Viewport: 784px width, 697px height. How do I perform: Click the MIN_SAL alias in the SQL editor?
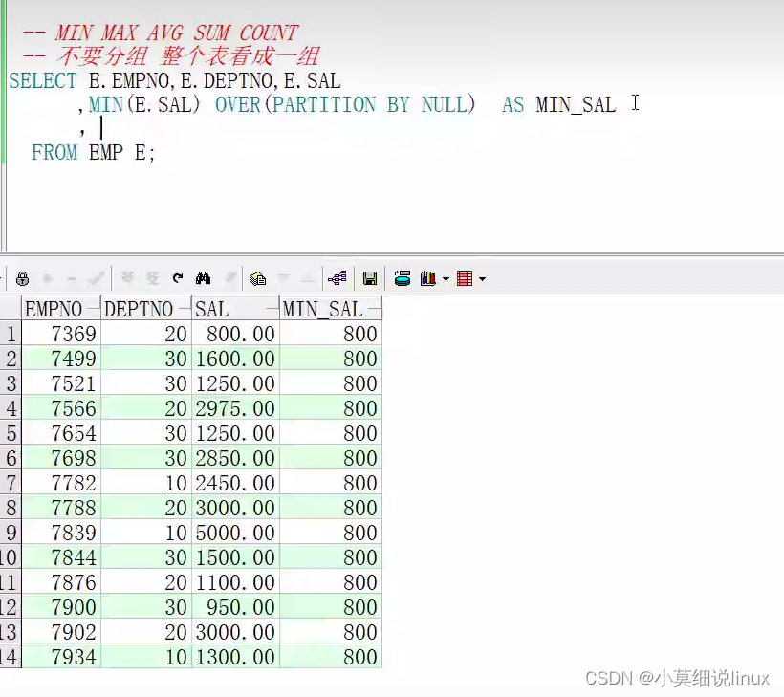coord(576,105)
